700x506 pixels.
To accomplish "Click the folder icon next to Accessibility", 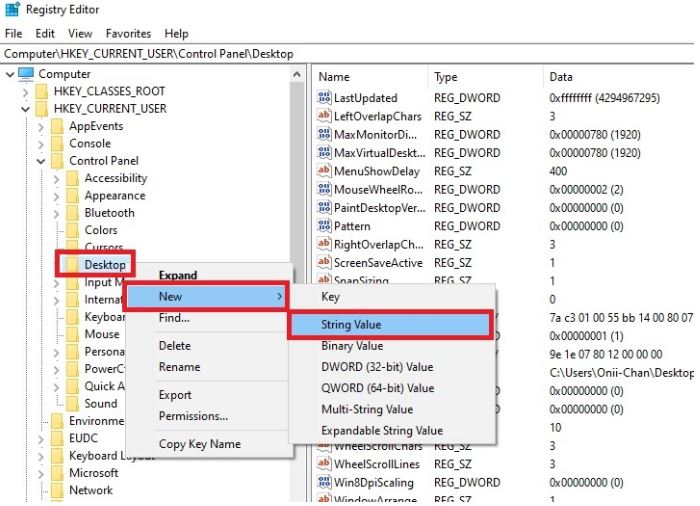I will pos(73,178).
